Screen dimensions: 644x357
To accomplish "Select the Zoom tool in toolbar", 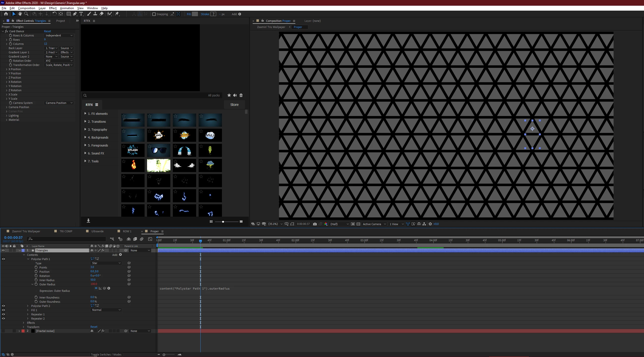I will [26, 14].
